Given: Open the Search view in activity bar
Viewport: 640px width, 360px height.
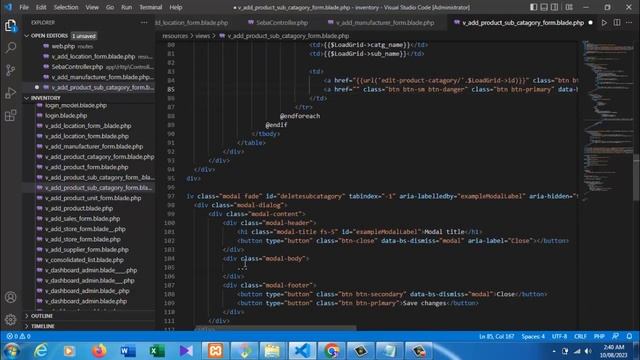Looking at the screenshot, I should pos(11,48).
